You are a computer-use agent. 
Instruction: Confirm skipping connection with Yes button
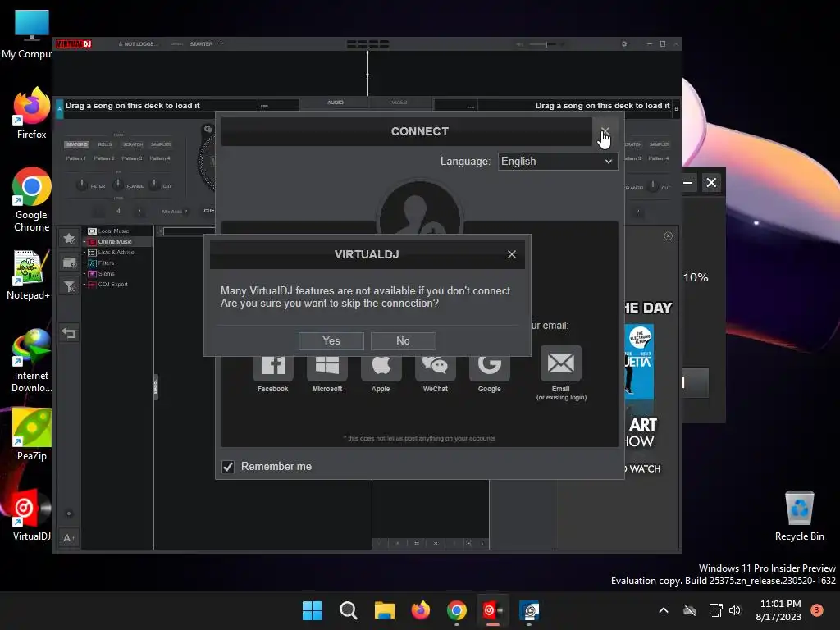point(331,340)
